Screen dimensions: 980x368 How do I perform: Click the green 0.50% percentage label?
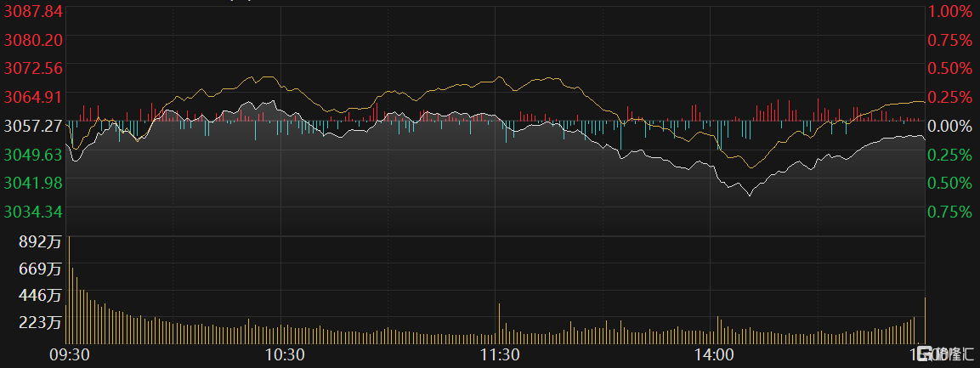point(950,183)
